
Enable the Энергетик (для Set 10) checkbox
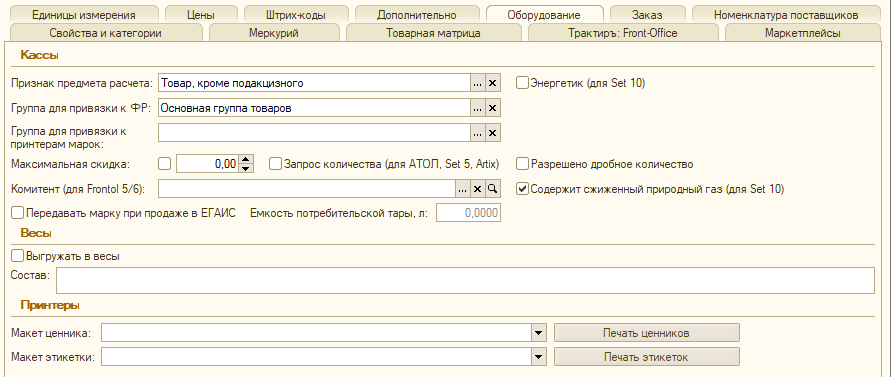(522, 83)
